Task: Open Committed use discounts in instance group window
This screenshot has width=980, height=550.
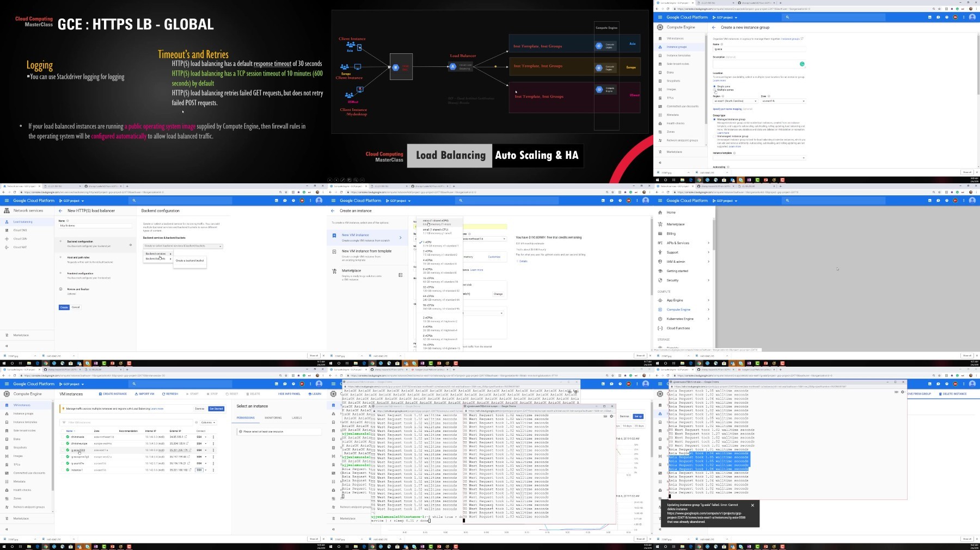Action: point(683,106)
